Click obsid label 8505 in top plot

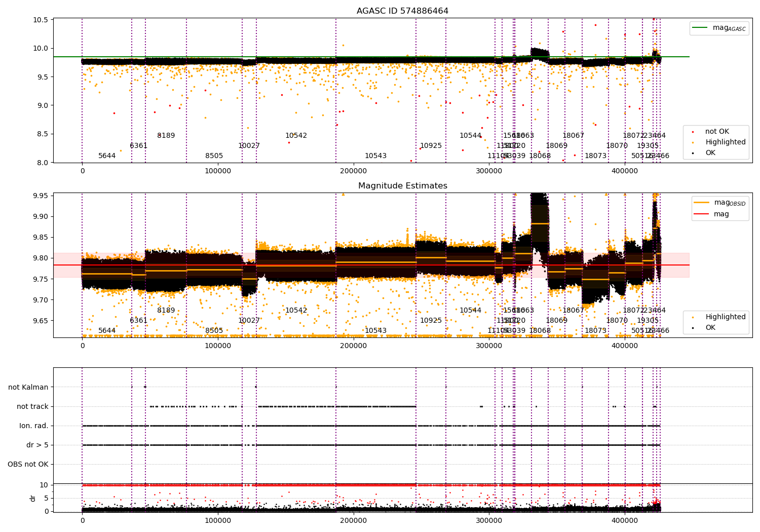(214, 156)
